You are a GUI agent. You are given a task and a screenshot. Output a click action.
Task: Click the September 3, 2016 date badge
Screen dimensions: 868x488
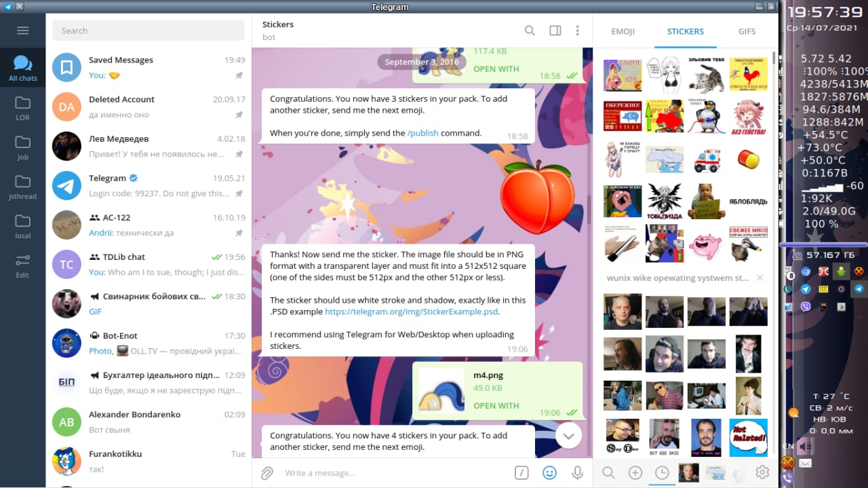pos(422,62)
